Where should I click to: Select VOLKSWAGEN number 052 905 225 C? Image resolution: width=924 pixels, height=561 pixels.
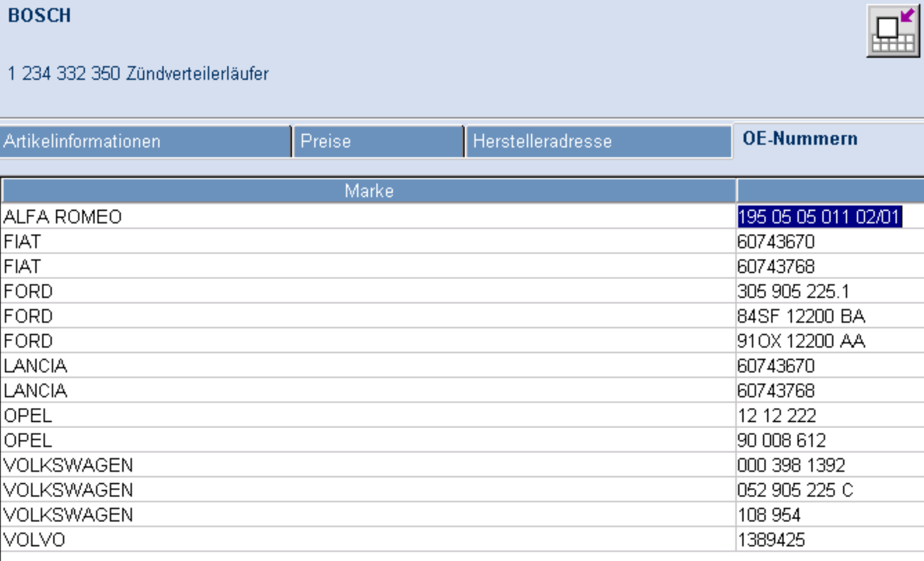click(x=795, y=490)
